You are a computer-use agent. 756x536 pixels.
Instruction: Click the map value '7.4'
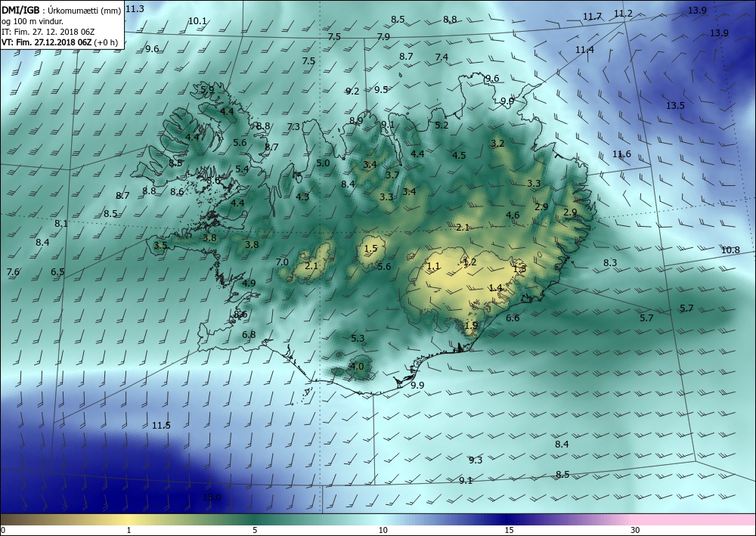point(442,57)
